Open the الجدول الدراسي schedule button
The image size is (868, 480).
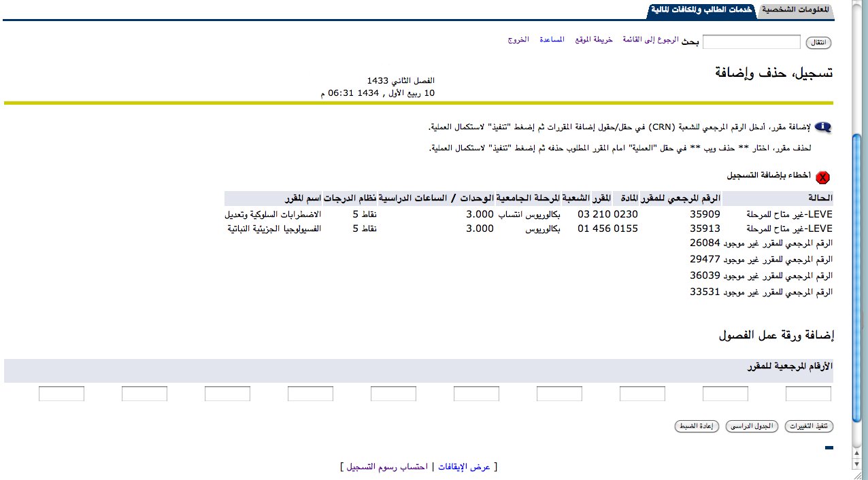pyautogui.click(x=753, y=426)
